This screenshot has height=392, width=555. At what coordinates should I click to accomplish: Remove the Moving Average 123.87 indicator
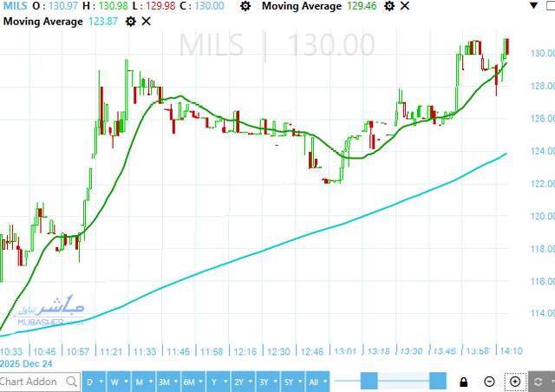click(147, 21)
